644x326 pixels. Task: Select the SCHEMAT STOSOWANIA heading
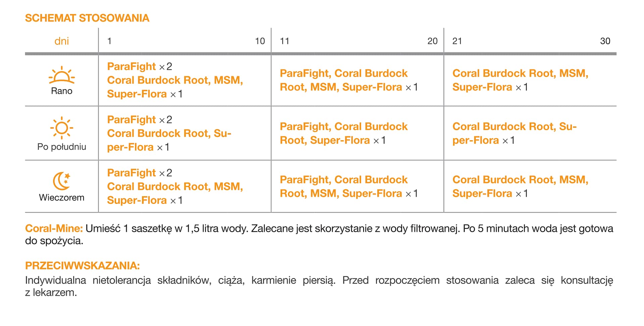(x=87, y=18)
